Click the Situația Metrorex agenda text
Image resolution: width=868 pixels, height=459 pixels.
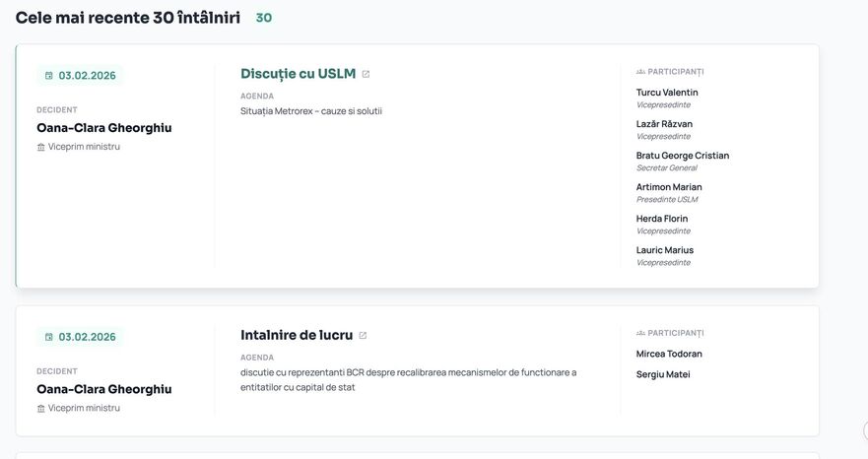tap(310, 111)
